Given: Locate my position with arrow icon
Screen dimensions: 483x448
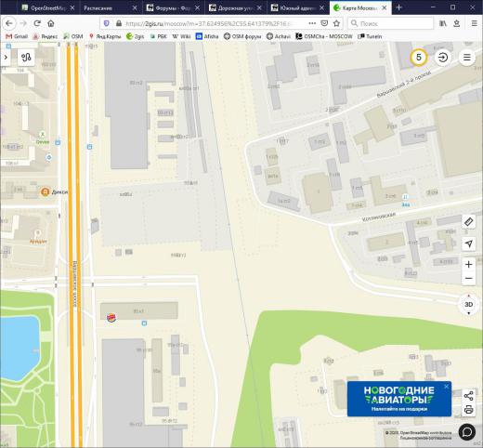Looking at the screenshot, I should coord(469,244).
